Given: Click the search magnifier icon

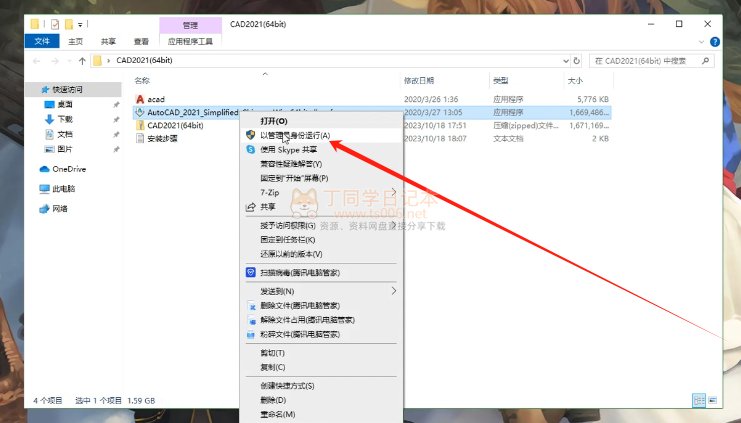Looking at the screenshot, I should (x=706, y=60).
